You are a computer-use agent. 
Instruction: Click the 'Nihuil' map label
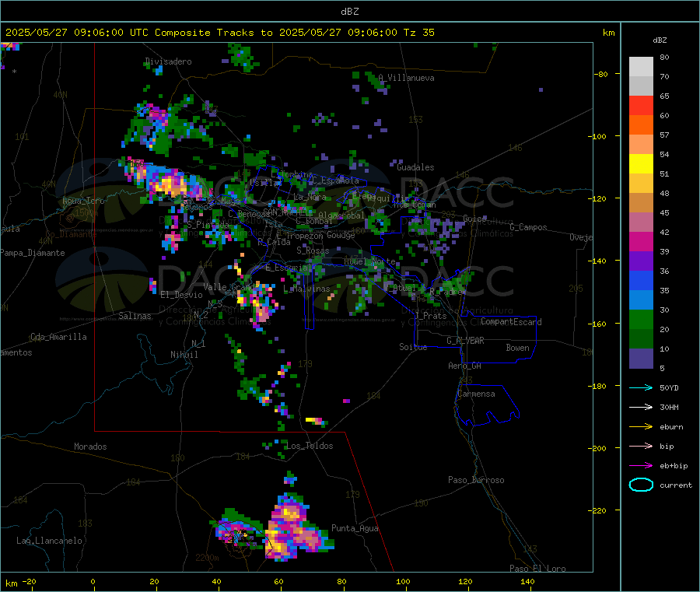[184, 355]
